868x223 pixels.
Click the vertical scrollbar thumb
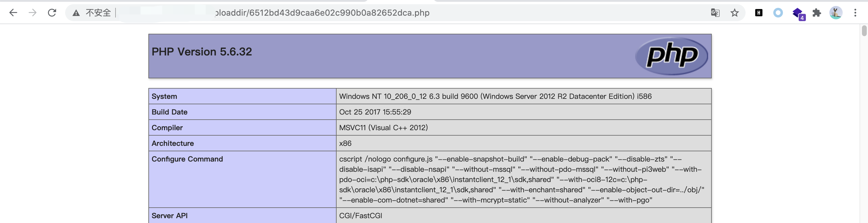coord(864,31)
